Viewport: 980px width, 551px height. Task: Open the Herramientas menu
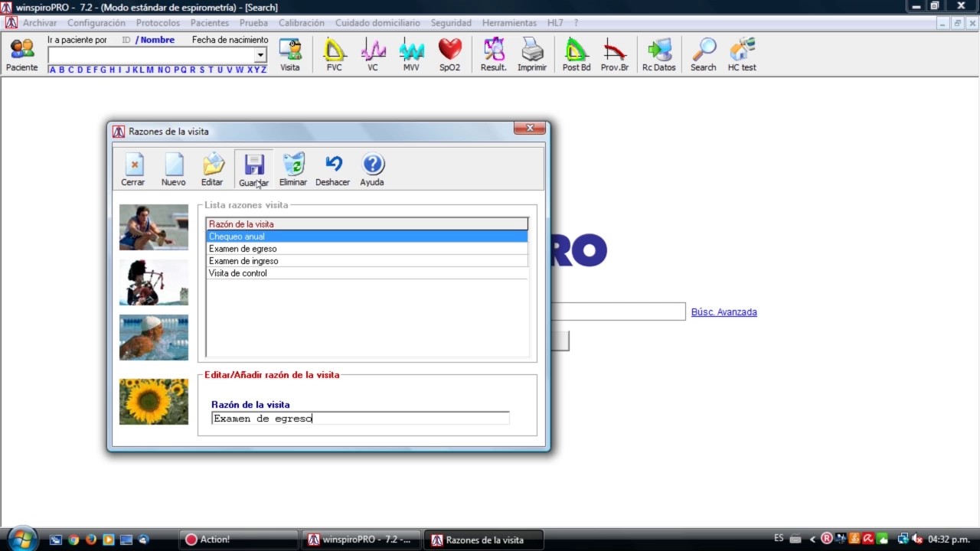point(509,23)
